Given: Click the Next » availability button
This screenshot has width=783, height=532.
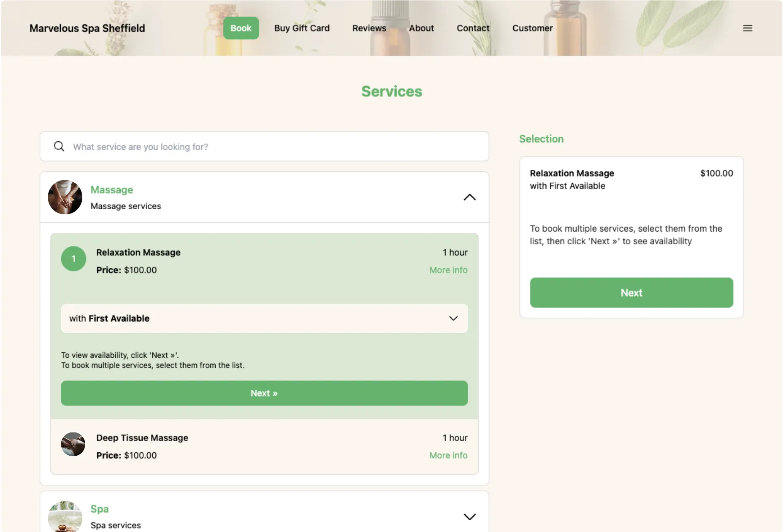Looking at the screenshot, I should point(264,393).
